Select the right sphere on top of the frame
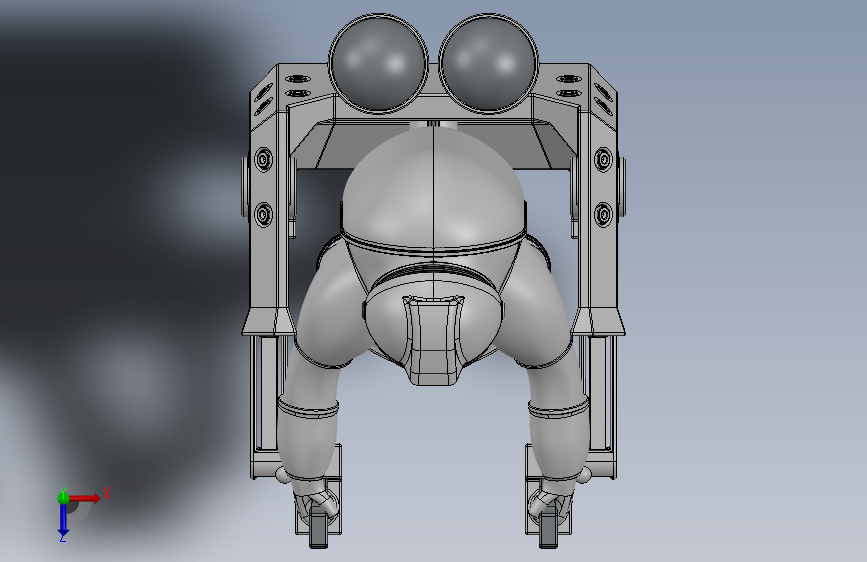This screenshot has width=867, height=562. pyautogui.click(x=488, y=64)
